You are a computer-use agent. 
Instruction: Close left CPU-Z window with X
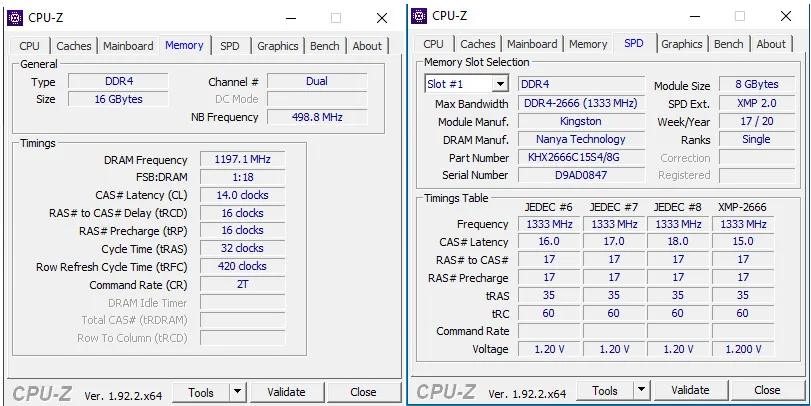[382, 18]
